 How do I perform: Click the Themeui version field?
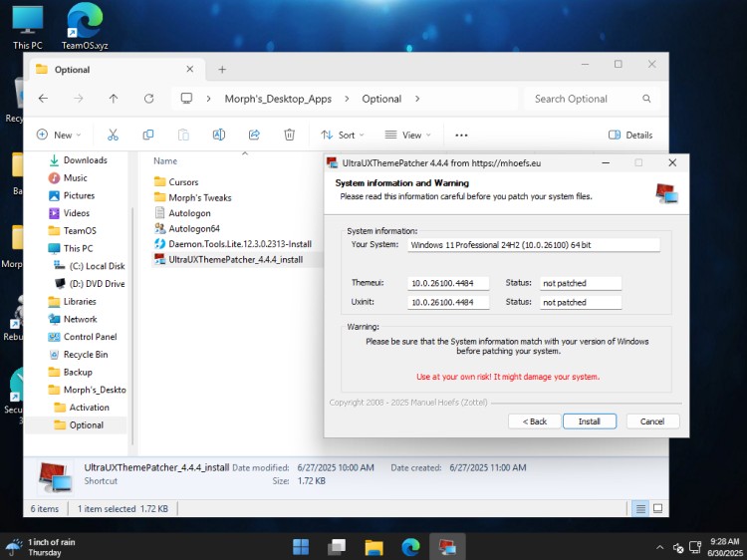click(448, 283)
